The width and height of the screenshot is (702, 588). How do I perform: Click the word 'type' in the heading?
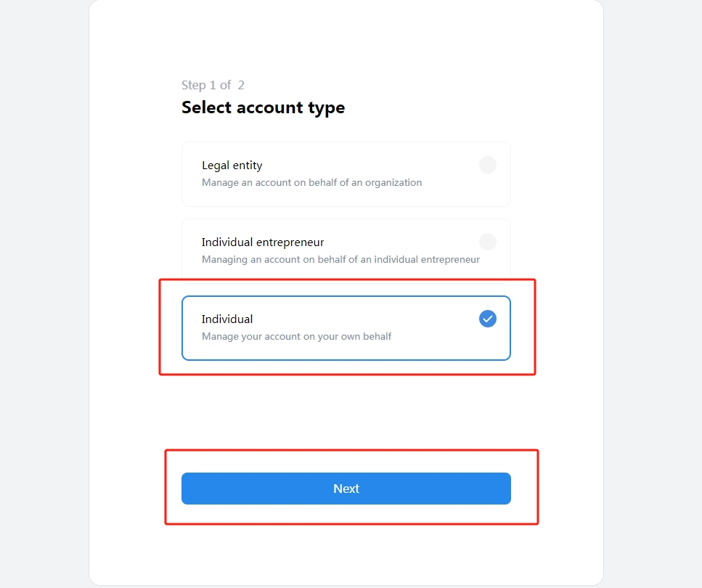[327, 108]
